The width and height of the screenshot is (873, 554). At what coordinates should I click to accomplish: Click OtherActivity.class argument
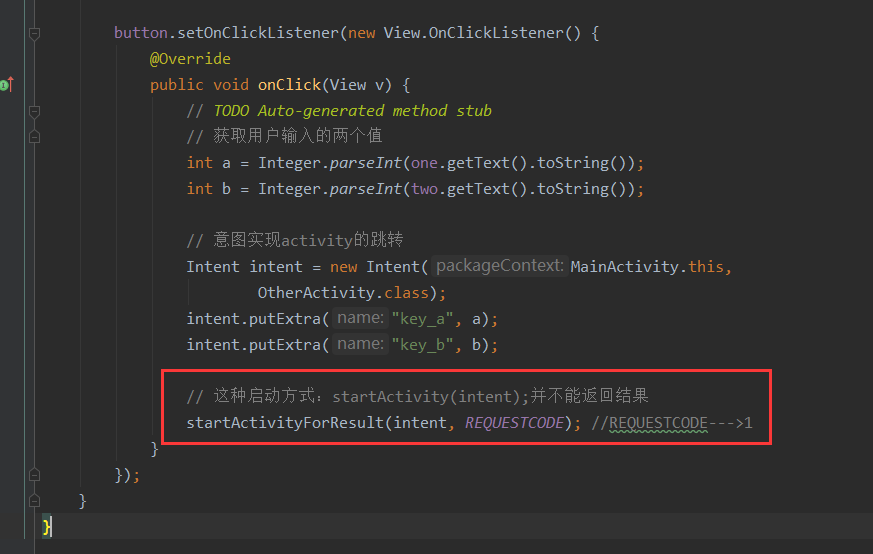(x=343, y=293)
